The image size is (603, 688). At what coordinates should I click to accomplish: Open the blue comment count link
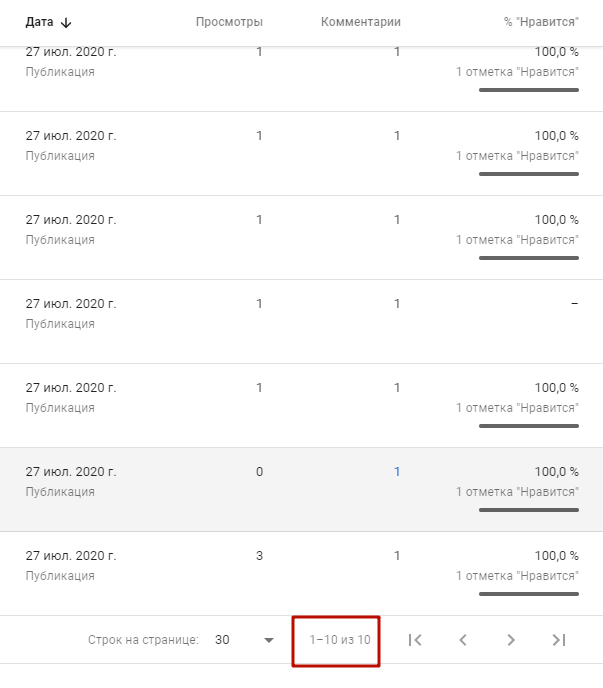point(397,472)
